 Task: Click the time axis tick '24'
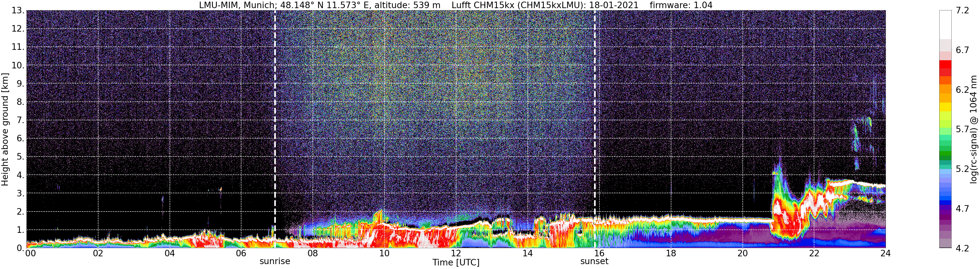885,253
